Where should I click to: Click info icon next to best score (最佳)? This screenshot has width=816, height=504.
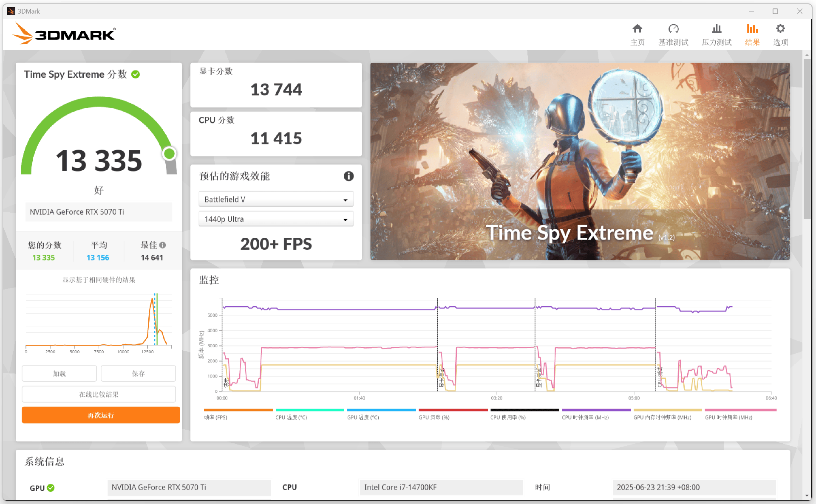coord(162,245)
